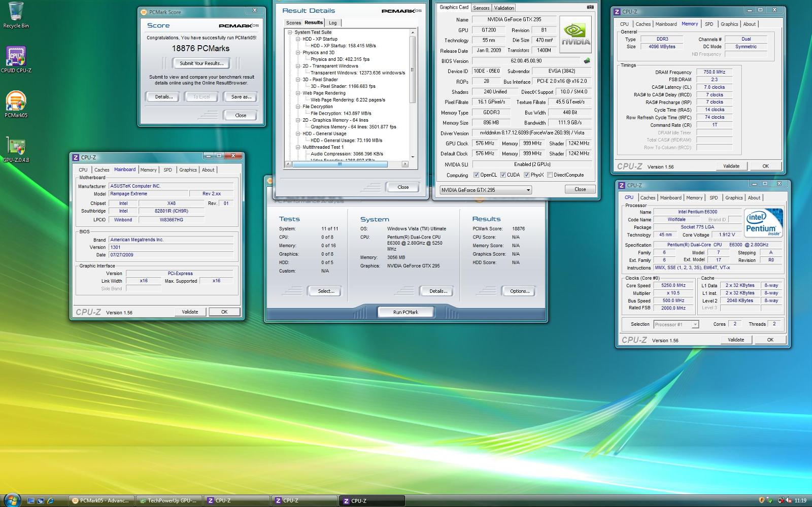Image resolution: width=812 pixels, height=507 pixels.
Task: Click Save as... in PCMark Score window
Action: point(241,97)
